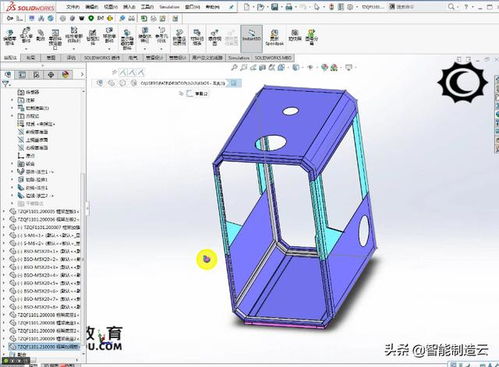Select the BSO-M3X20<4> tree item
499x367 pixels.
[x=44, y=275]
